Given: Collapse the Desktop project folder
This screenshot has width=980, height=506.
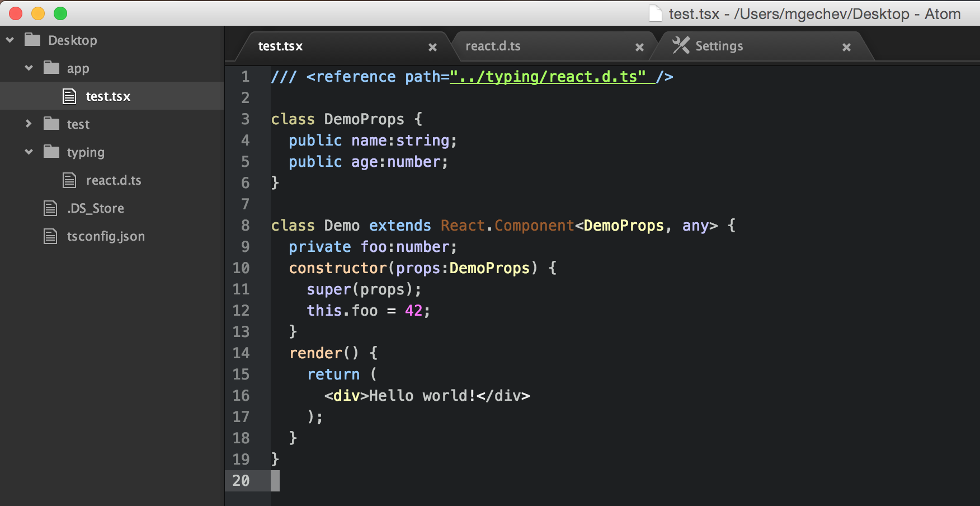Looking at the screenshot, I should (9, 40).
